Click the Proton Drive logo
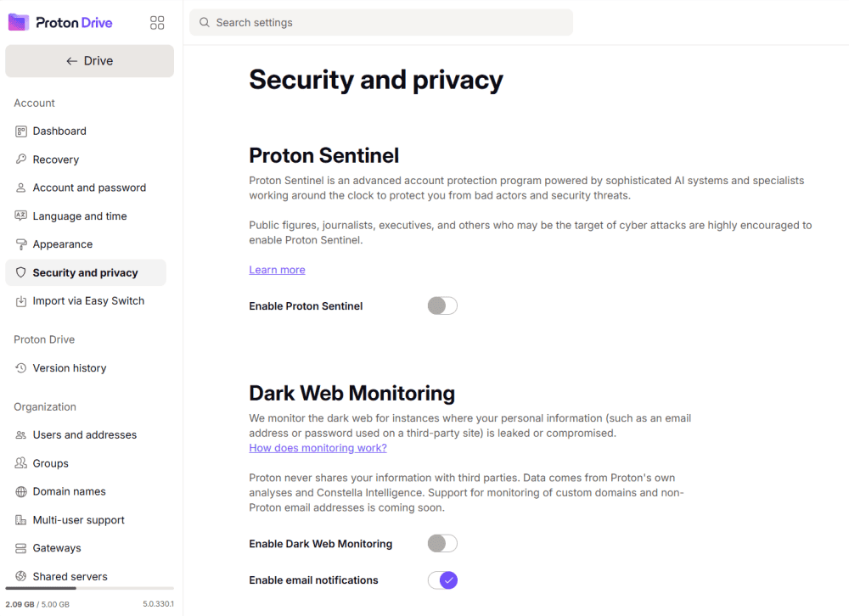This screenshot has width=849, height=616. [x=60, y=23]
